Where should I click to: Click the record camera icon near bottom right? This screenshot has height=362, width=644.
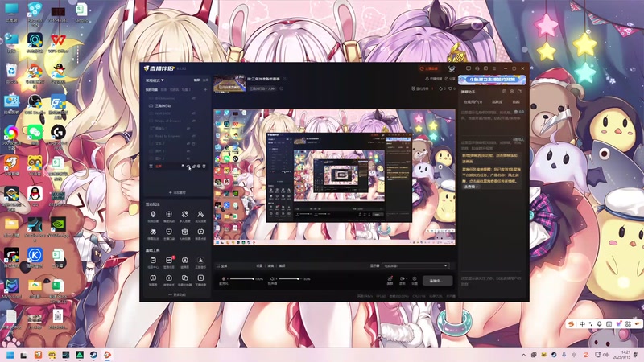click(402, 278)
